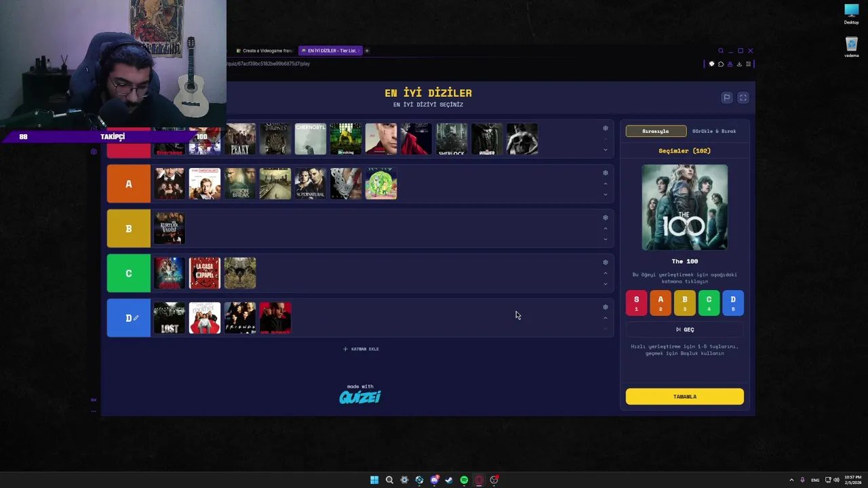
Task: Toggle fullscreen mode icon
Action: tap(743, 98)
